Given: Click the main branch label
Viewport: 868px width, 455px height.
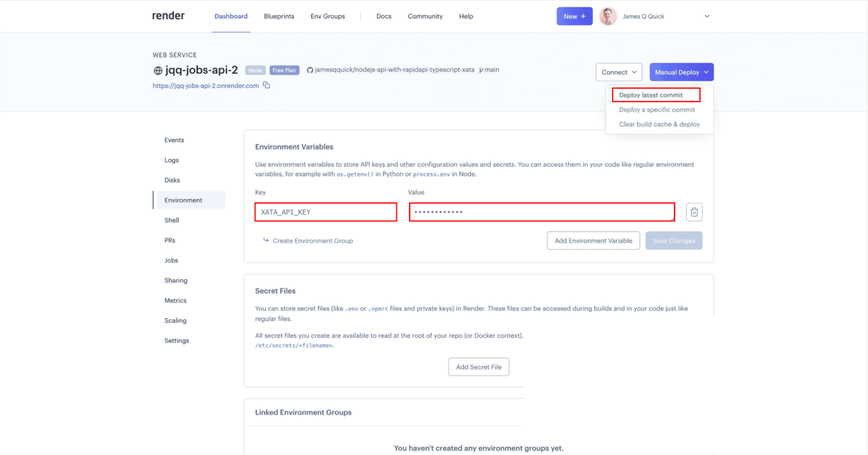Looking at the screenshot, I should (489, 70).
